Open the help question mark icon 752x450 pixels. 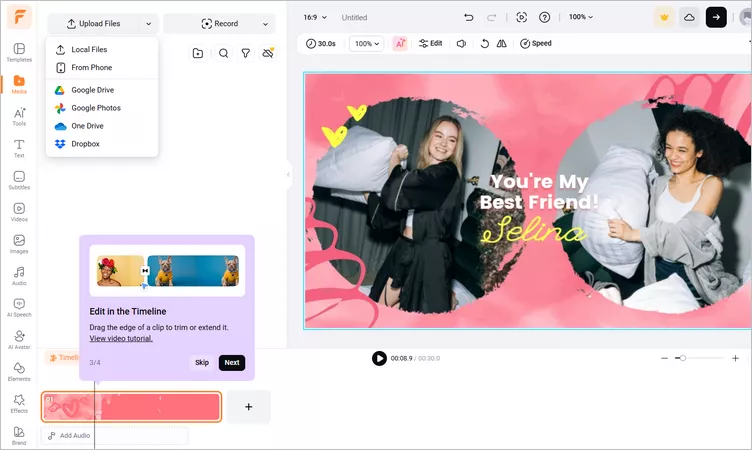click(x=544, y=17)
